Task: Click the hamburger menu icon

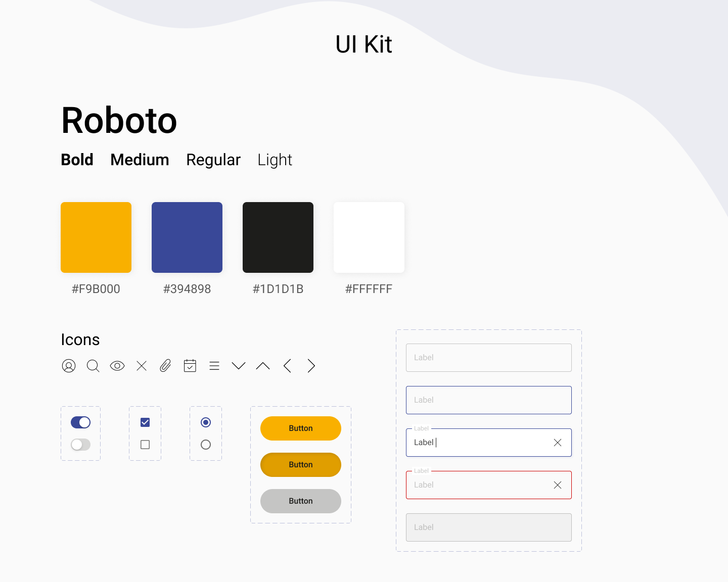Action: click(214, 366)
